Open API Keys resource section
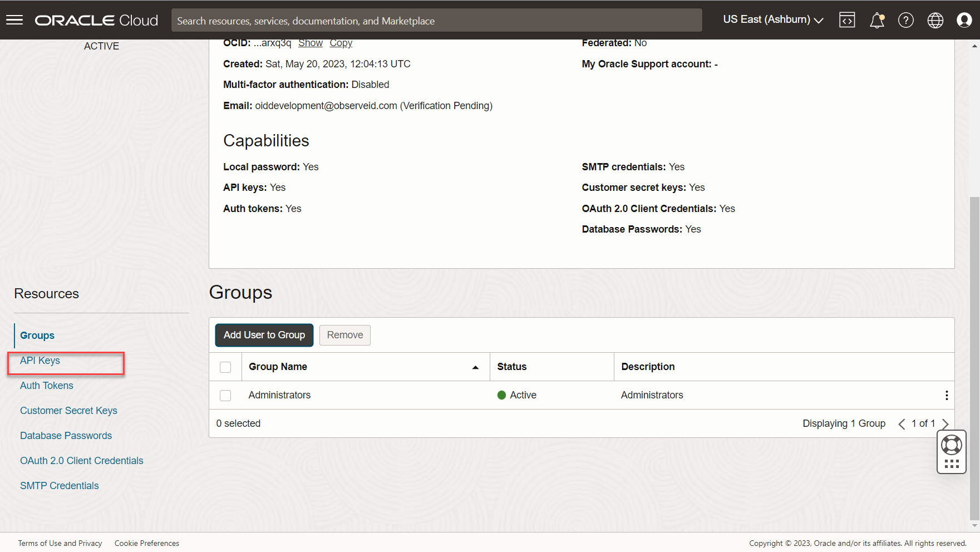The height and width of the screenshot is (552, 980). (x=40, y=361)
